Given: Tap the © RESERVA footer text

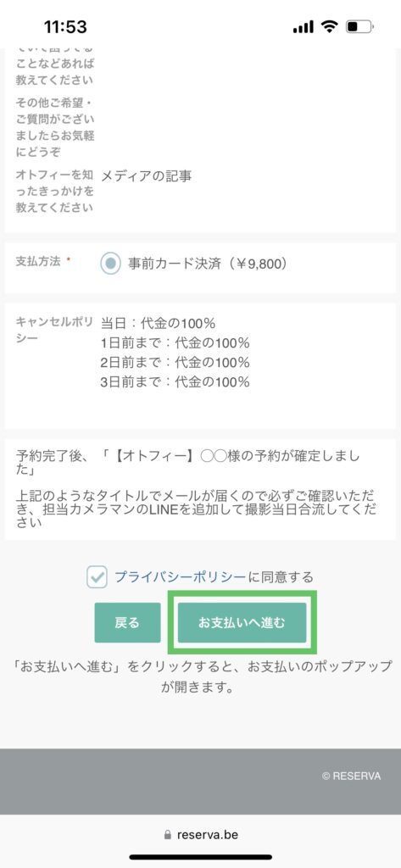Looking at the screenshot, I should tap(351, 776).
